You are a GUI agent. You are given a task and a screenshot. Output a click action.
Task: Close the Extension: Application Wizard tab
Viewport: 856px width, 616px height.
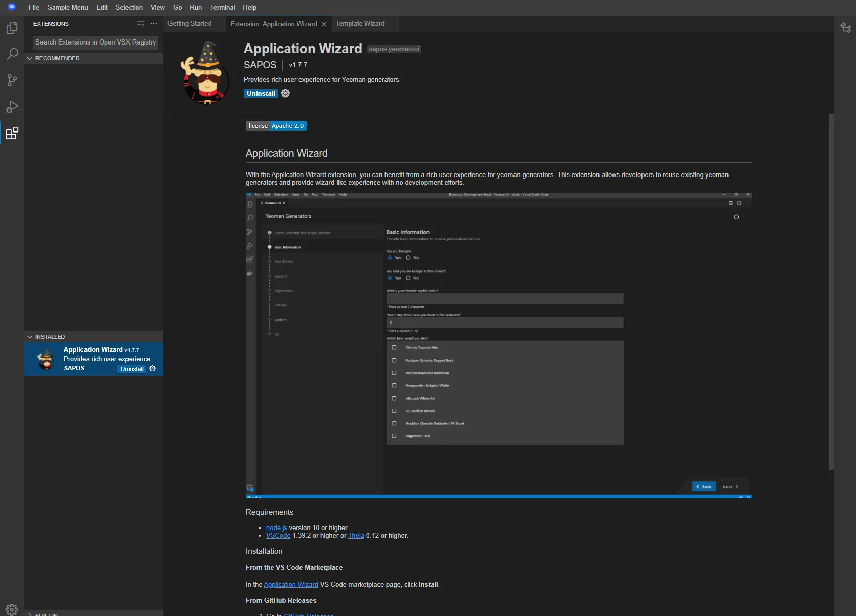click(x=324, y=24)
